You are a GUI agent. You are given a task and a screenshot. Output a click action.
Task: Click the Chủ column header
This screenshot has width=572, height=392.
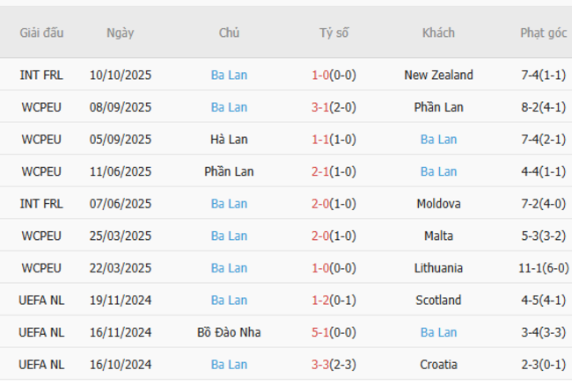(229, 33)
